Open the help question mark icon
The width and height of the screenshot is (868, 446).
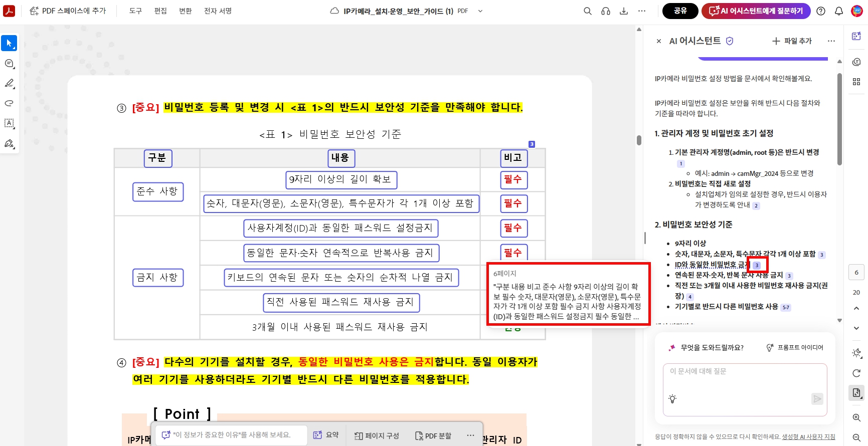[x=821, y=11]
